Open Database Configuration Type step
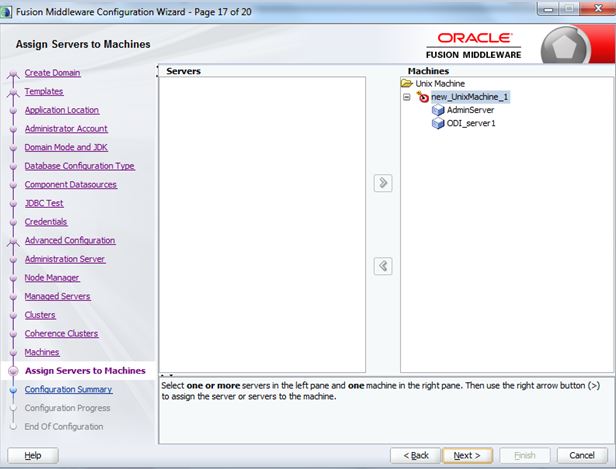 79,166
